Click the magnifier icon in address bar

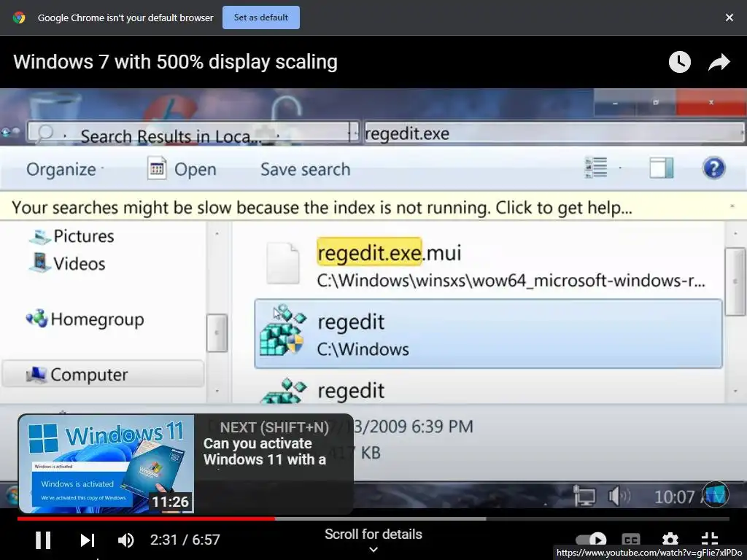pyautogui.click(x=44, y=133)
